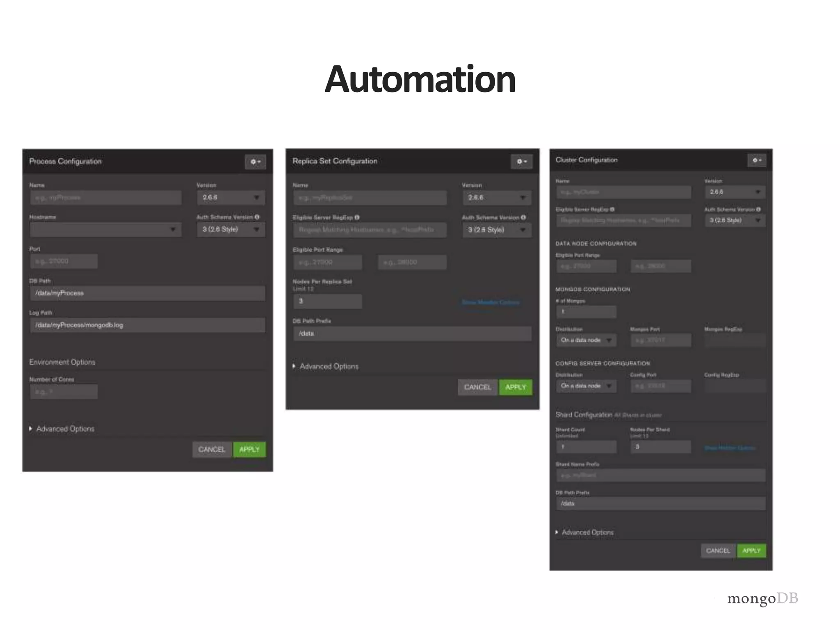Open Hostname dropdown in Process Configuration

click(106, 229)
